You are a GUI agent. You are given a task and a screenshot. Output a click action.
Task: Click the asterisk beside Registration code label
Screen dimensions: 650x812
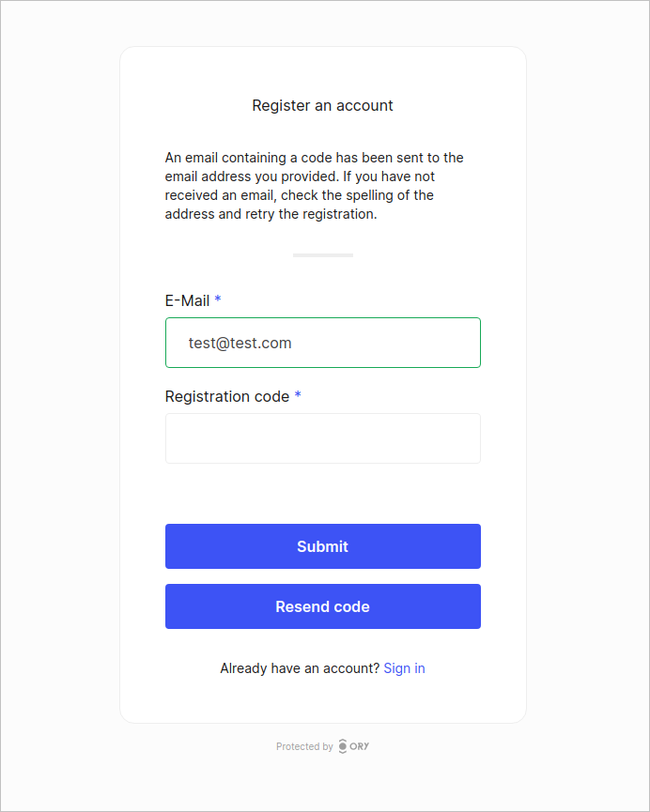click(298, 396)
